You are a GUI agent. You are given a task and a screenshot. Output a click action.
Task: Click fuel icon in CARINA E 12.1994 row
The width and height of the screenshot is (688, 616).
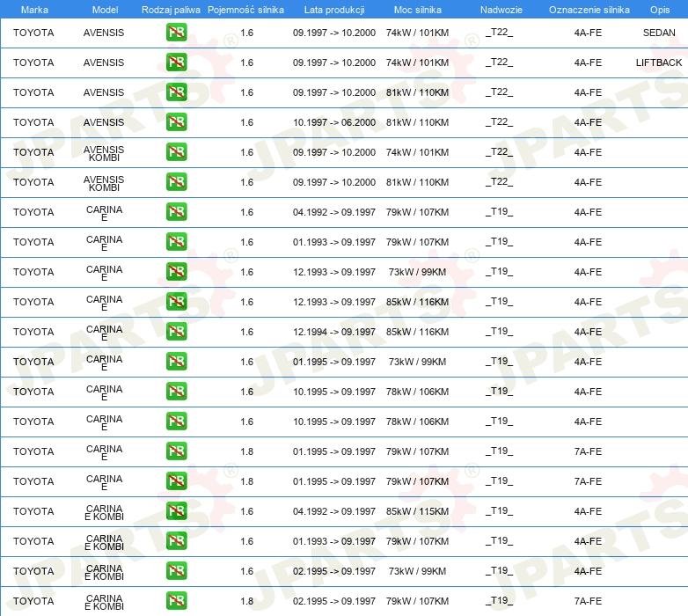click(x=176, y=331)
